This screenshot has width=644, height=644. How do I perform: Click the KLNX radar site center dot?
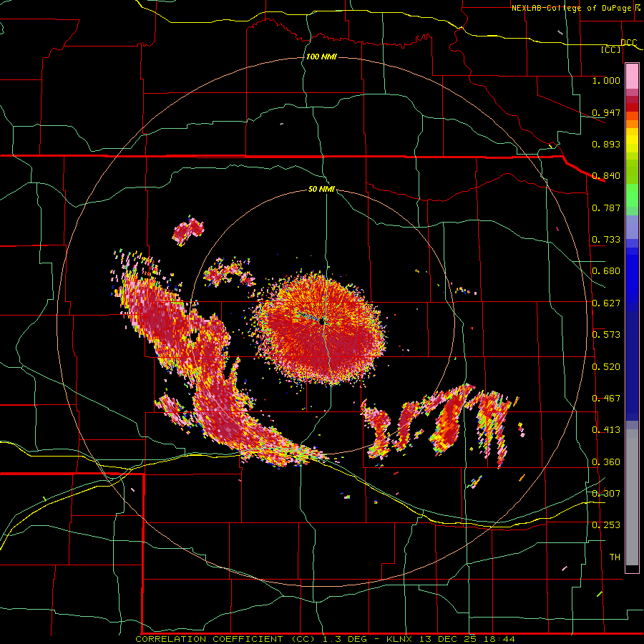tap(323, 322)
